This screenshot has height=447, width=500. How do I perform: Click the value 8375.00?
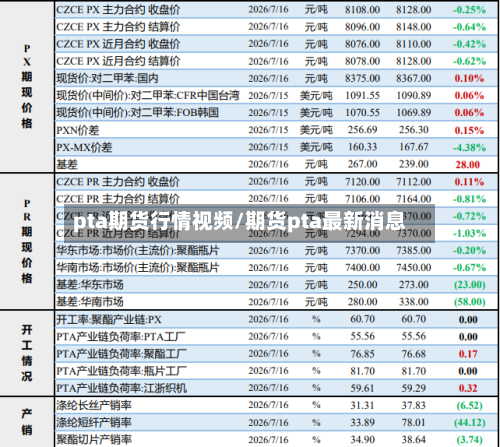pyautogui.click(x=362, y=79)
